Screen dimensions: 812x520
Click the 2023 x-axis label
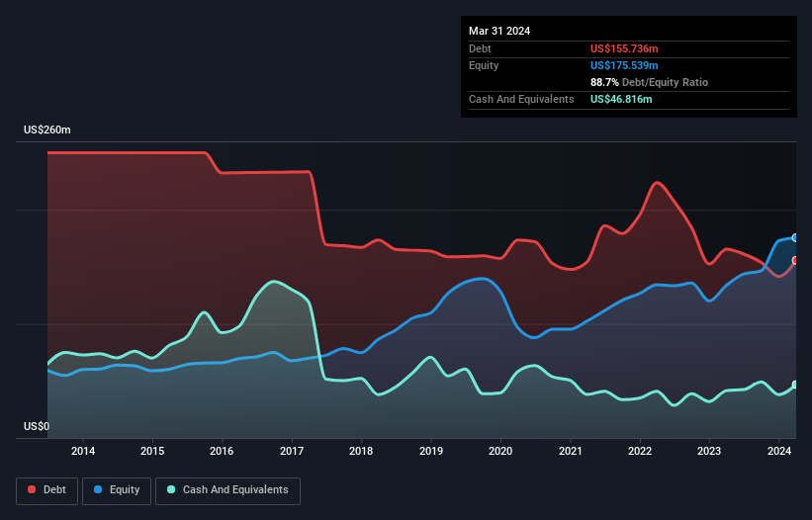click(709, 451)
